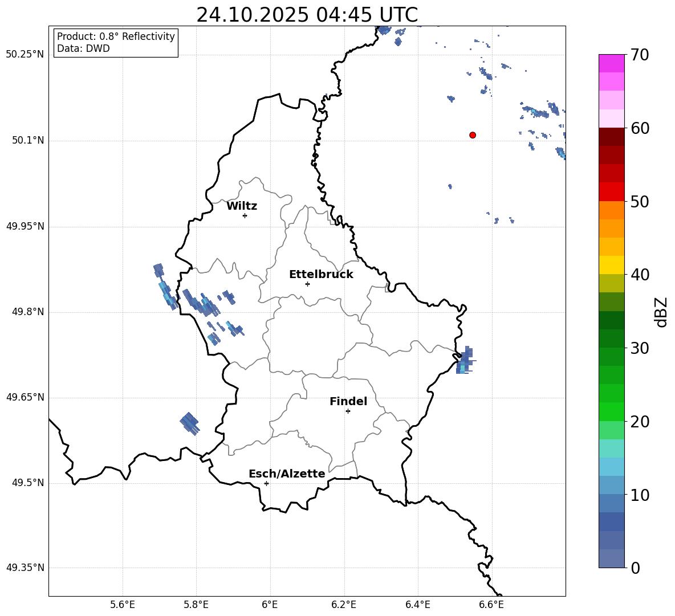The height and width of the screenshot is (616, 675).
Task: Click the colorbar value 70
Action: 640,55
